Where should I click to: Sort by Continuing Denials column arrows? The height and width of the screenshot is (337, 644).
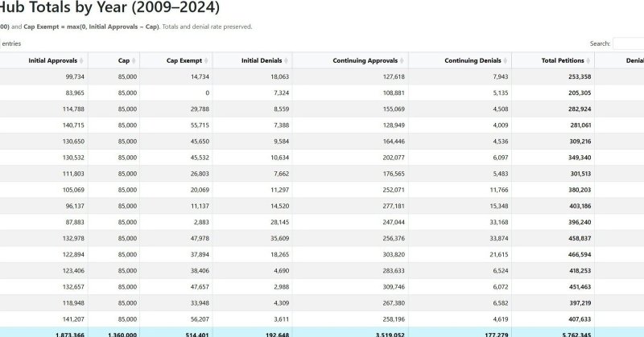506,61
